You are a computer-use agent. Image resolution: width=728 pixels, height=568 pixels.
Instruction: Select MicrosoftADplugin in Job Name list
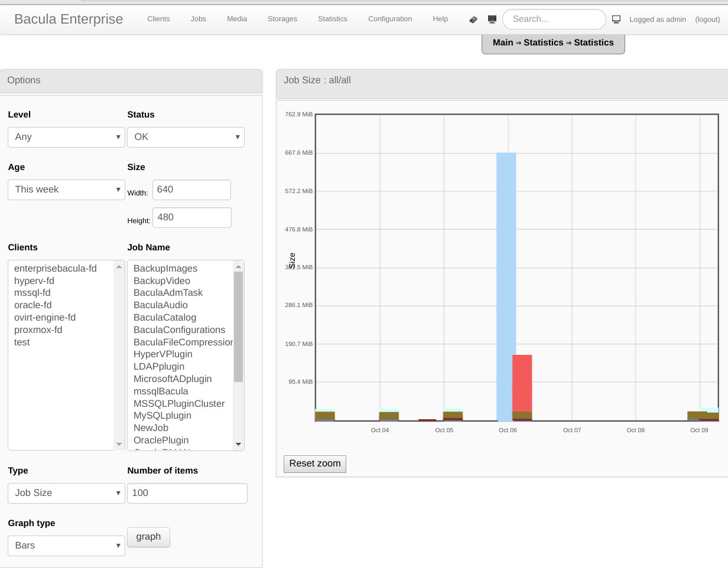click(x=180, y=379)
